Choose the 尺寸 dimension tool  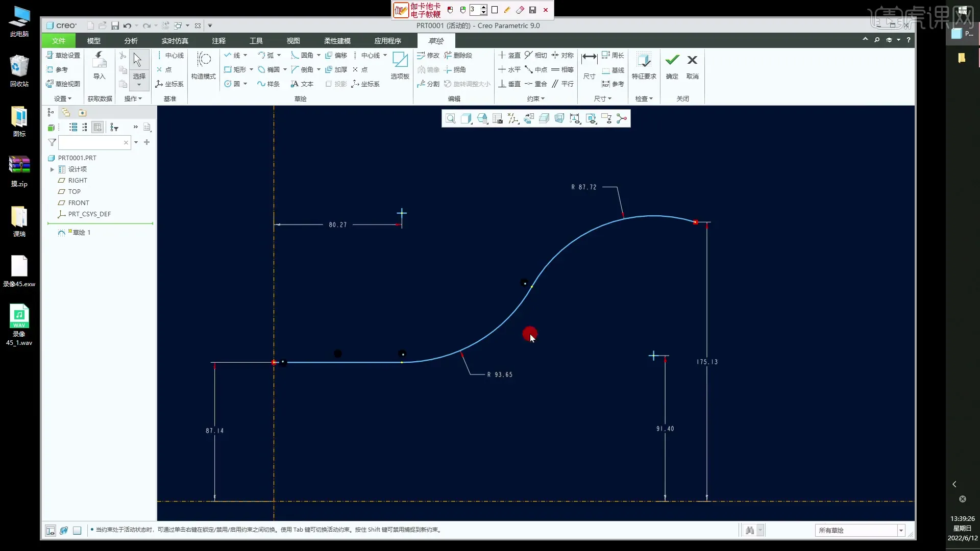(590, 65)
